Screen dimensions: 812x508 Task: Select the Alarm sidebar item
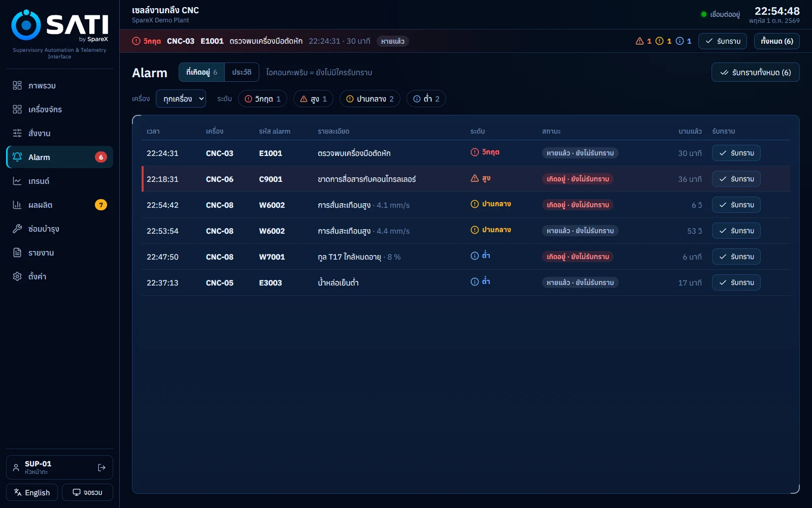(59, 157)
